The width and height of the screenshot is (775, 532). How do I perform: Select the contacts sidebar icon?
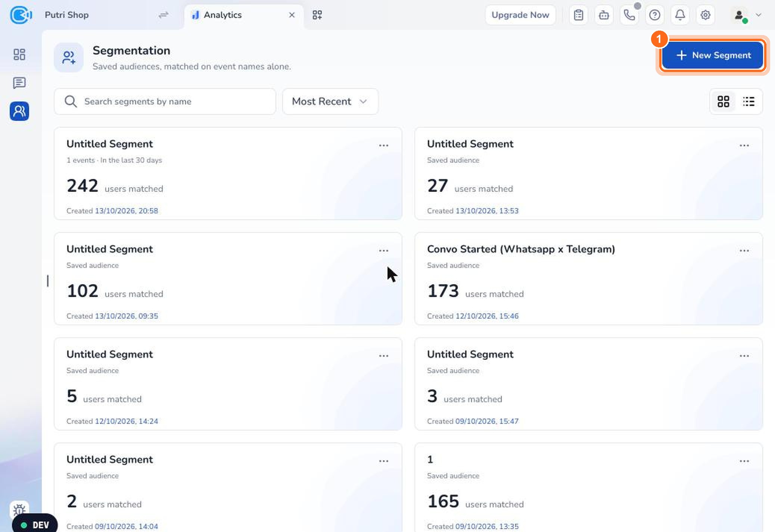[19, 111]
